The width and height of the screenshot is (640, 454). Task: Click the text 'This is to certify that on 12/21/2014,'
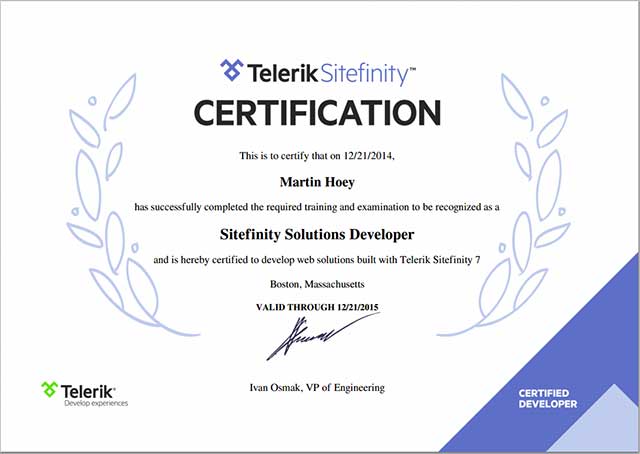tap(317, 156)
